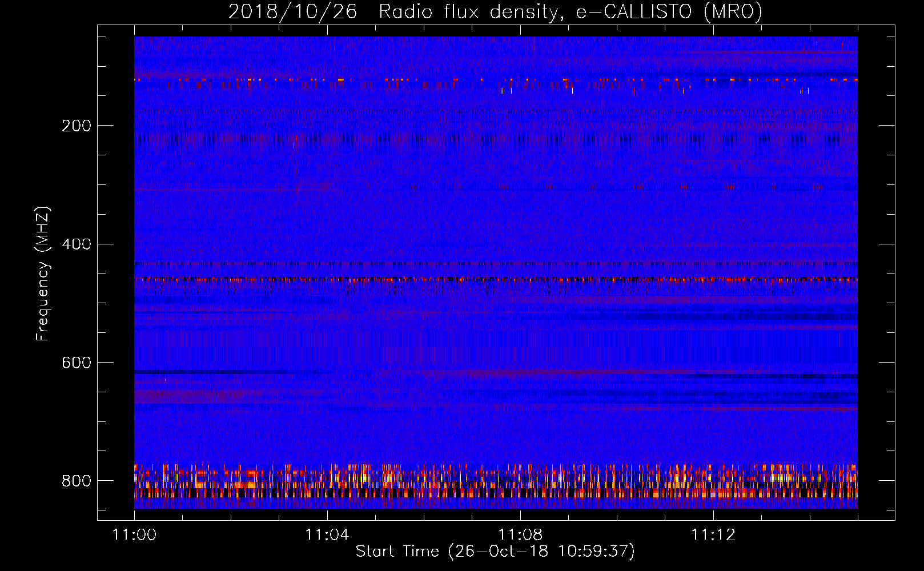Click the bright interference band near 800 MHz
Viewport: 924px width, 571px height.
(x=496, y=482)
